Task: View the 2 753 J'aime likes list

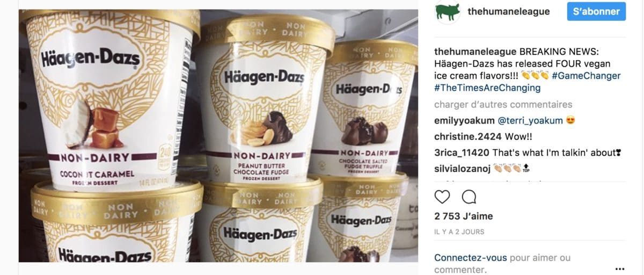Action: click(464, 216)
